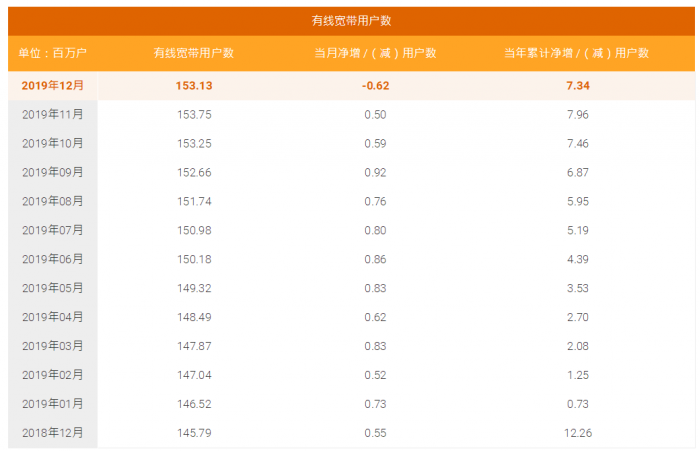Screen dimensions: 700x451
Task: Select the 0.92 monthly net addition cell
Action: point(375,173)
